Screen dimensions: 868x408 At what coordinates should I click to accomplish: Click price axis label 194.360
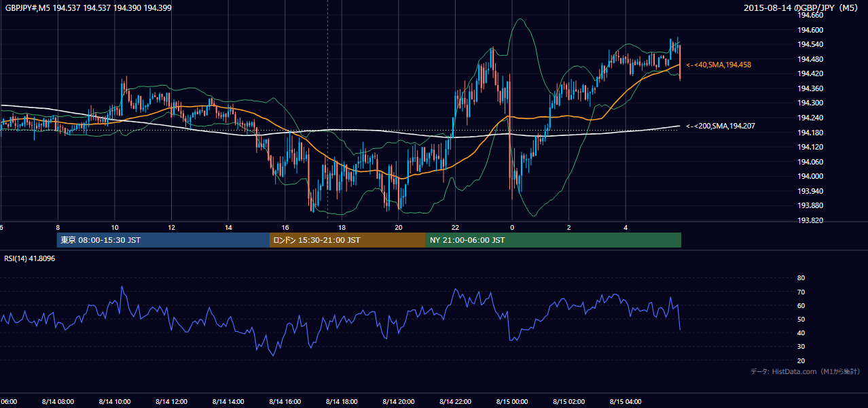coord(810,88)
